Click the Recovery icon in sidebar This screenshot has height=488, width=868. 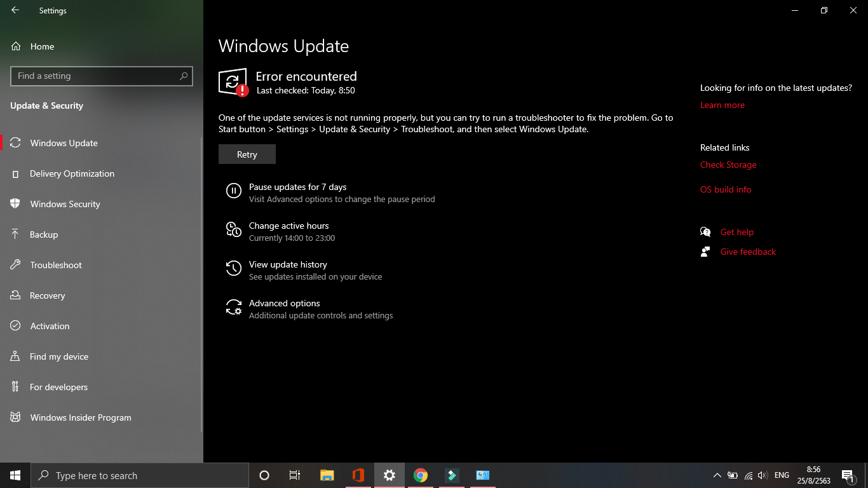(x=16, y=295)
